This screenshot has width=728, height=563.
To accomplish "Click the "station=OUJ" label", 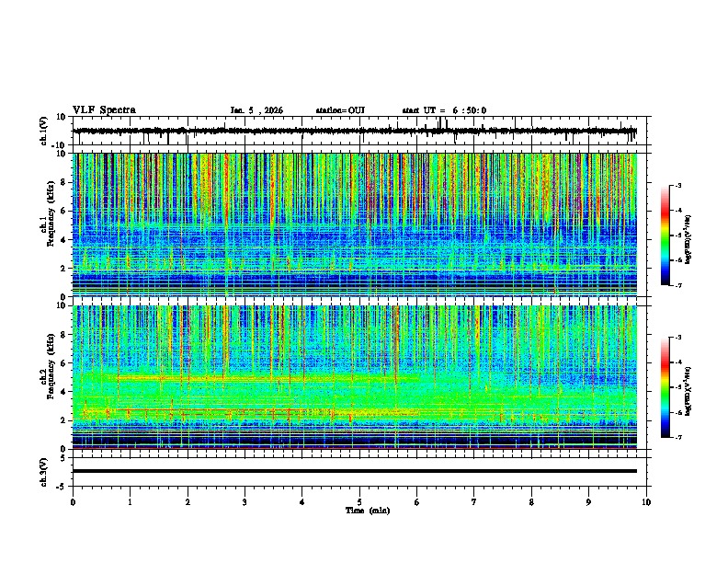I will [340, 110].
